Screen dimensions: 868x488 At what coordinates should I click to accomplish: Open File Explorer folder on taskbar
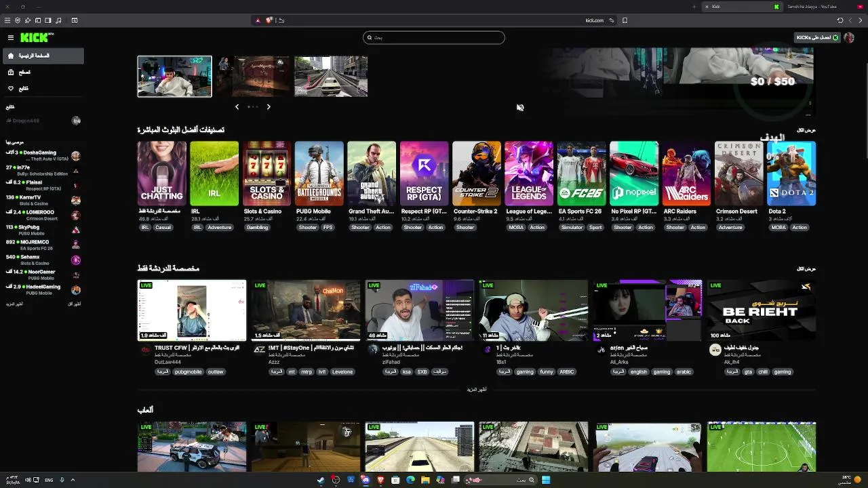pyautogui.click(x=425, y=480)
